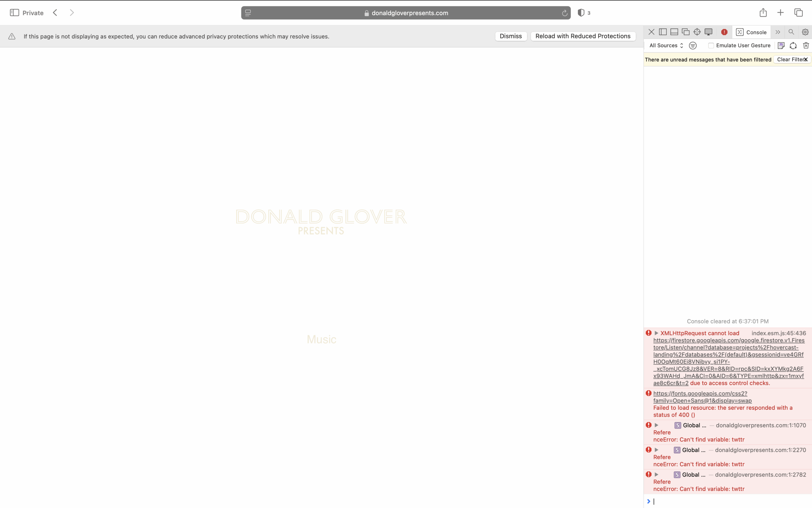Show the red error count indicator

pyautogui.click(x=724, y=32)
